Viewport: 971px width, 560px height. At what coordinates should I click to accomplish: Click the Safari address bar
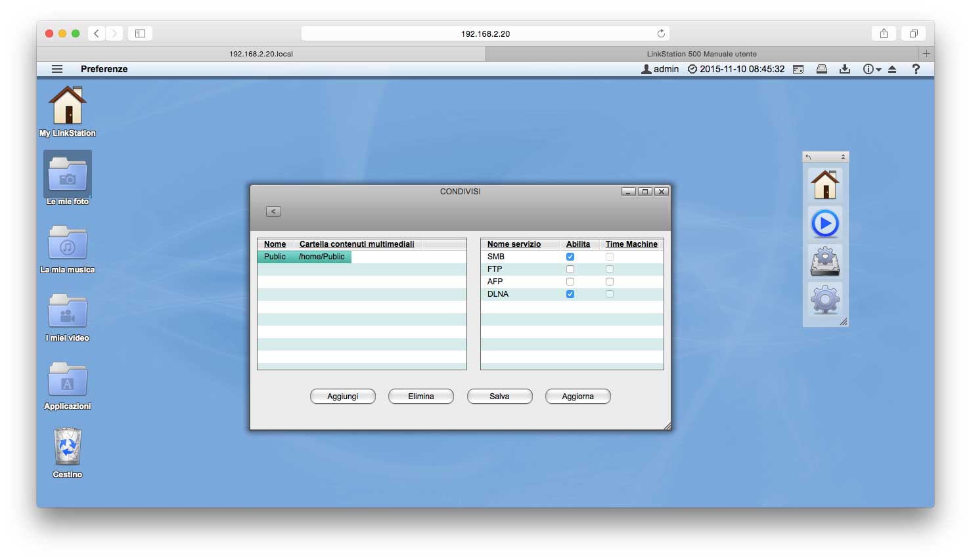click(x=485, y=33)
